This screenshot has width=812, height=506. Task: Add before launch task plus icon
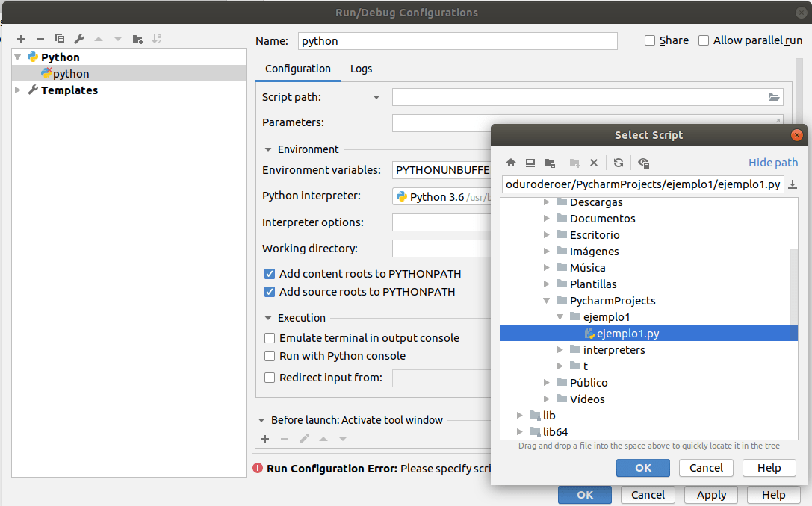pyautogui.click(x=265, y=439)
